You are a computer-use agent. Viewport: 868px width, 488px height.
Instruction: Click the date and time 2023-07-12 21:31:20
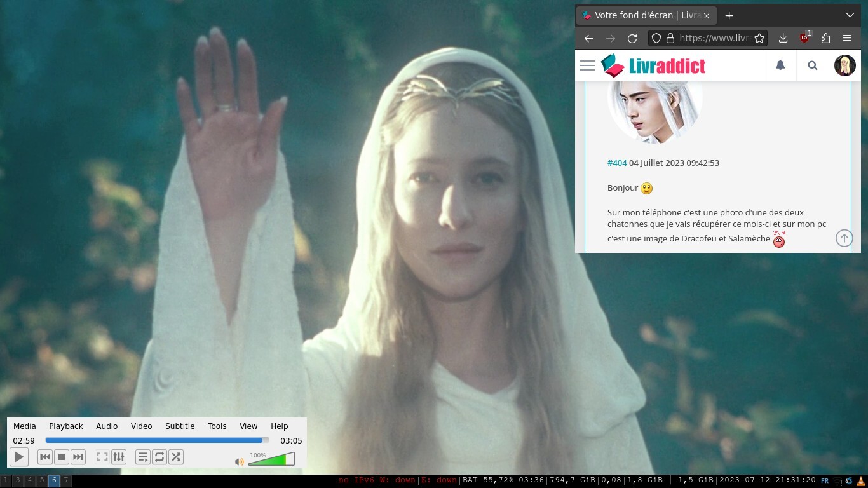pyautogui.click(x=768, y=480)
